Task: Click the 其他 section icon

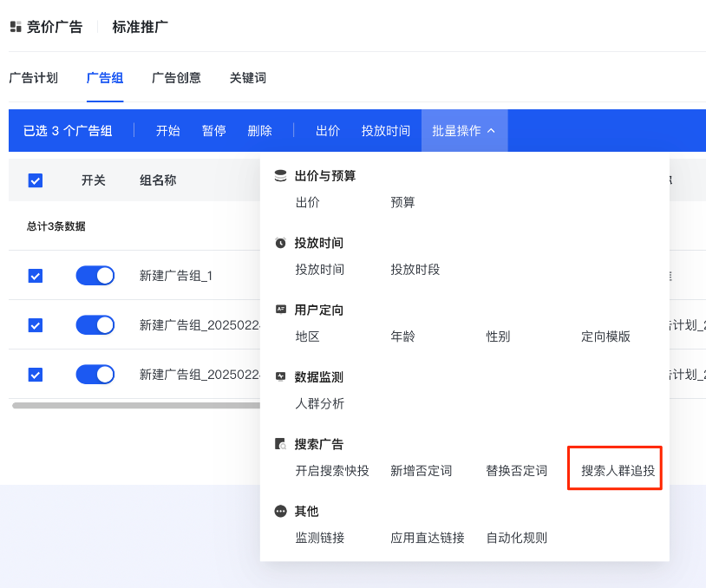Action: click(x=279, y=512)
